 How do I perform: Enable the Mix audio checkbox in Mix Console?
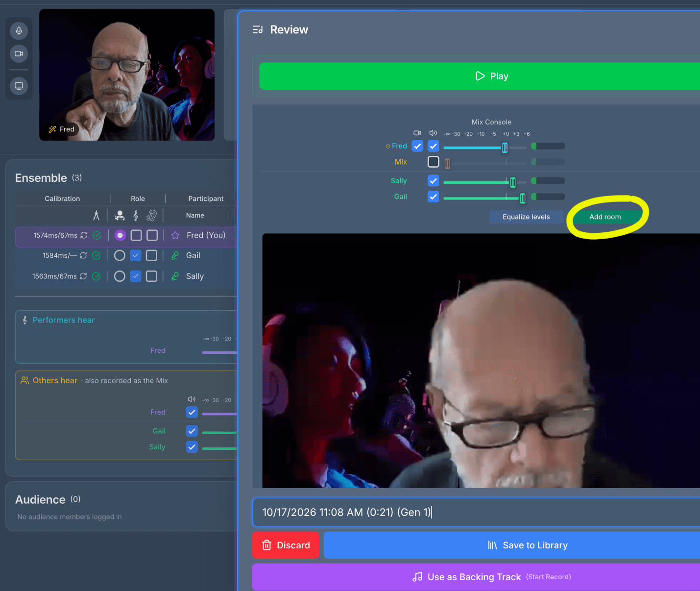click(434, 162)
